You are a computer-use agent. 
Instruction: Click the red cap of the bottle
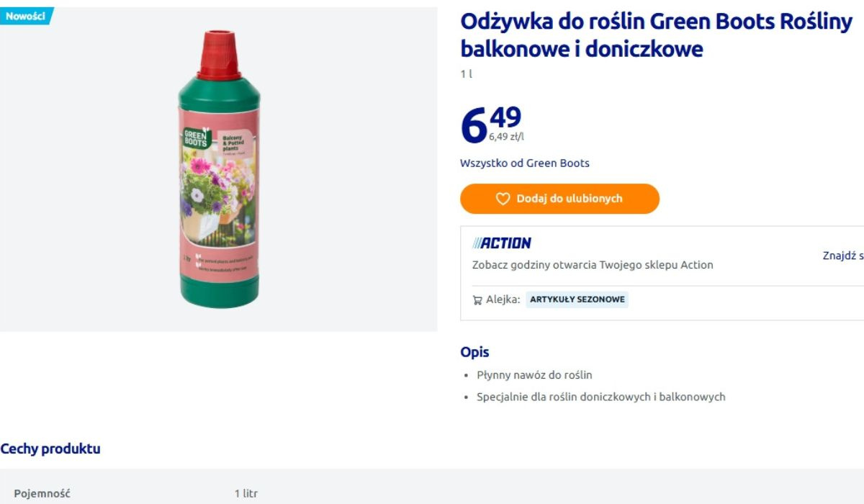point(219,53)
